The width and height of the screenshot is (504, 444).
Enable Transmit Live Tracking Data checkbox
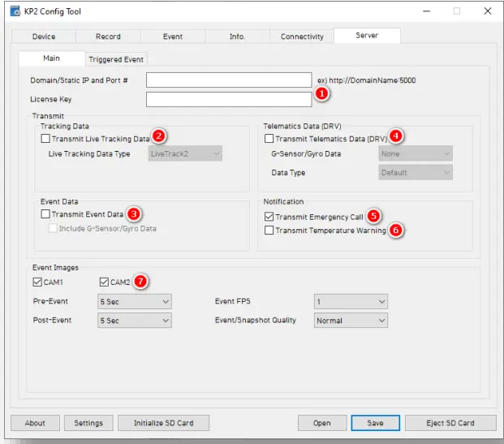pos(45,139)
